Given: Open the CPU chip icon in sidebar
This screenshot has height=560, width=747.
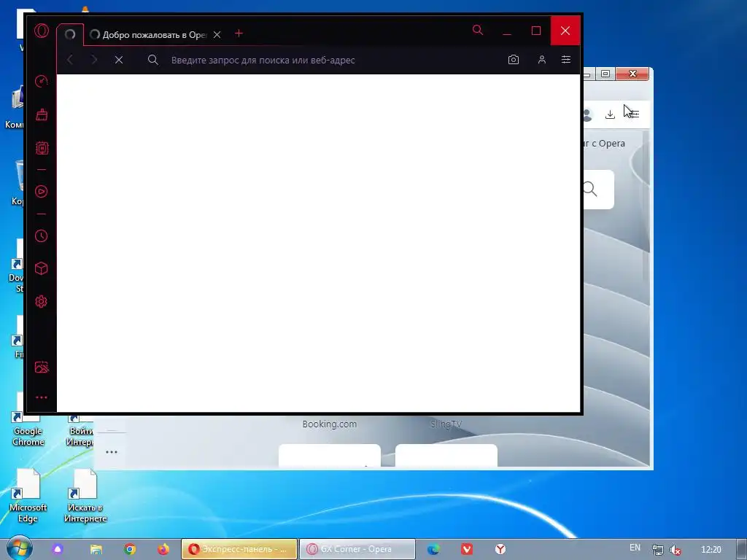Looking at the screenshot, I should click(42, 148).
